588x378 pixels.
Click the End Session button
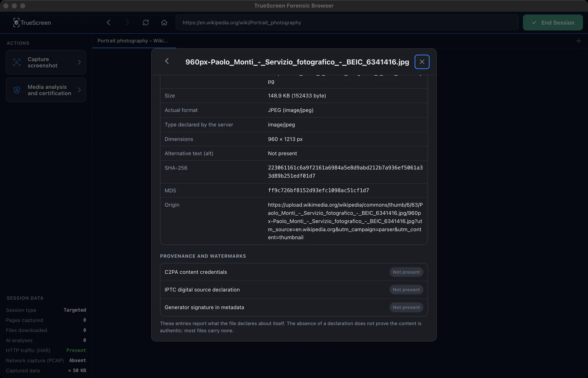[553, 23]
